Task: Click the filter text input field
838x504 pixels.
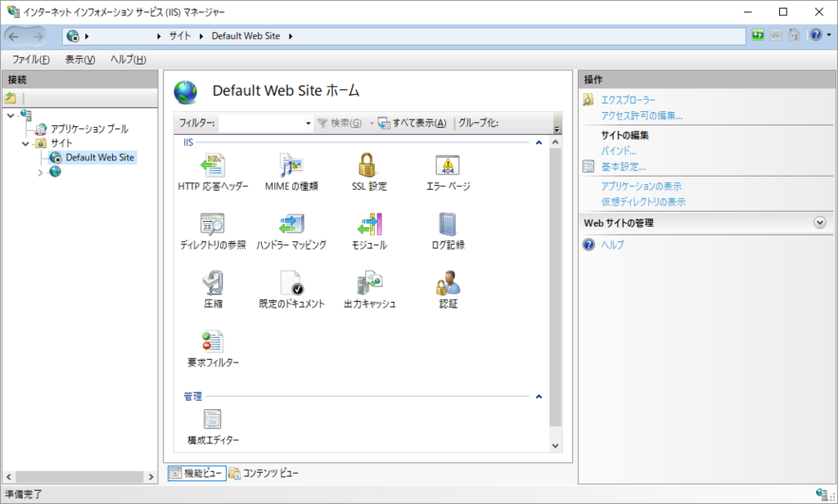Action: point(261,124)
